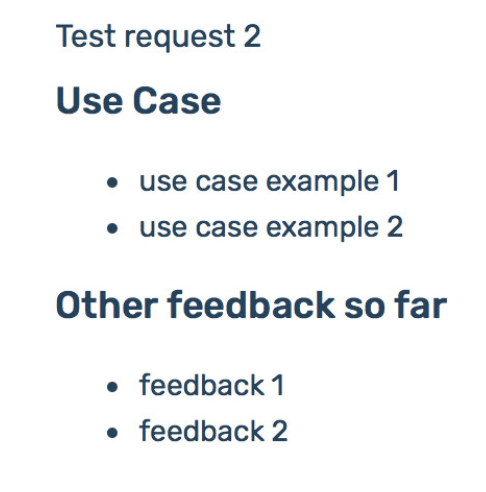Click the number 1 after 'use case example'
Screen dimensions: 486x492
tap(393, 181)
